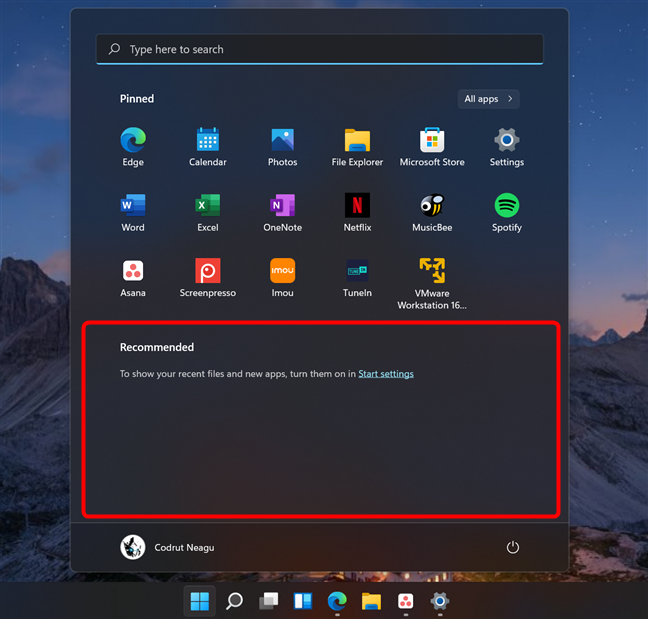Open Task View on the taskbar
The image size is (648, 619).
(269, 601)
